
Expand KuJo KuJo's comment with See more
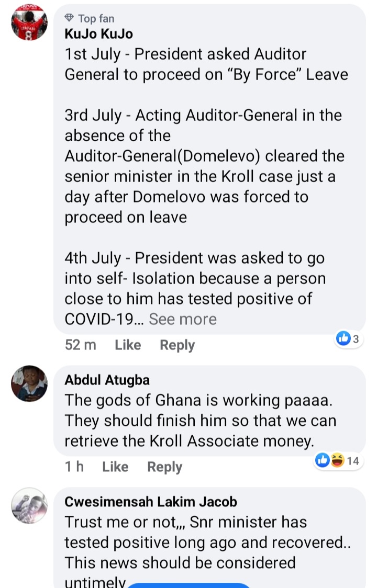183,319
